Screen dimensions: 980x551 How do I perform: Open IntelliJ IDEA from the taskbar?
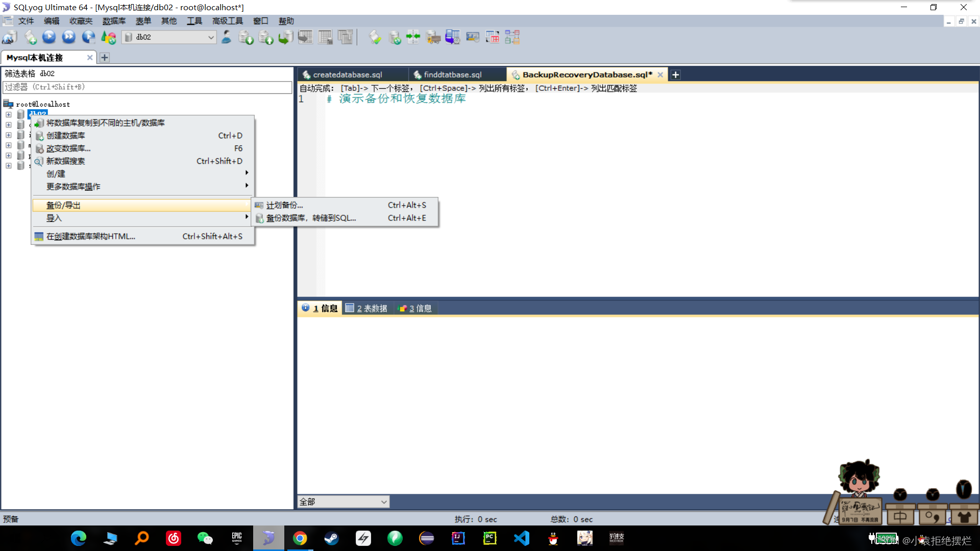[458, 538]
